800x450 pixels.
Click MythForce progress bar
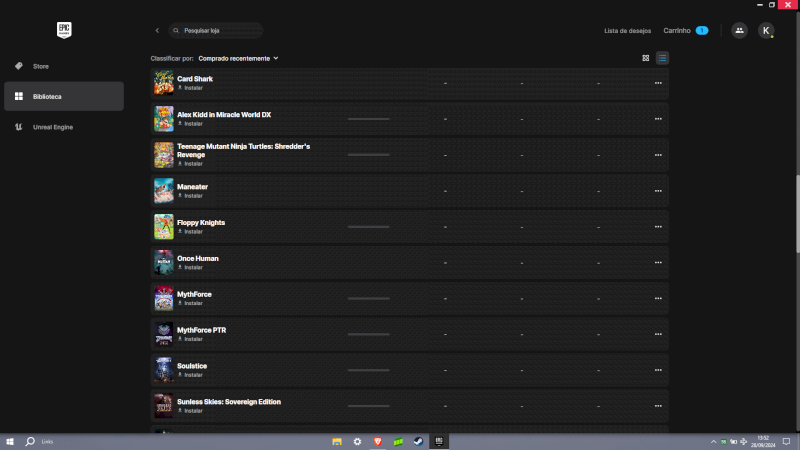coord(368,298)
